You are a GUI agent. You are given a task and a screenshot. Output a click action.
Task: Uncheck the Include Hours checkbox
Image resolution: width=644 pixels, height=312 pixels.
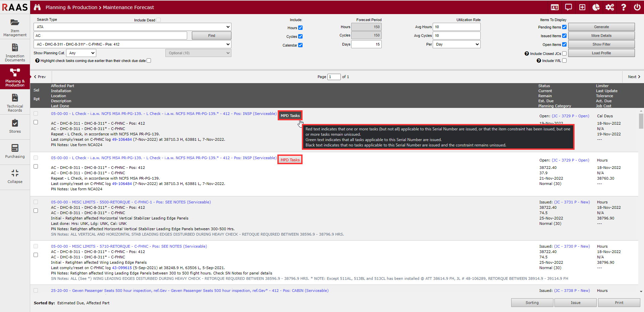pyautogui.click(x=300, y=28)
